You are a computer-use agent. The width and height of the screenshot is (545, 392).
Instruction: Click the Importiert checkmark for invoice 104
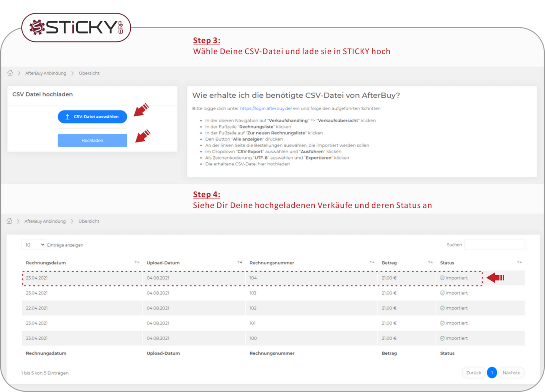[442, 278]
